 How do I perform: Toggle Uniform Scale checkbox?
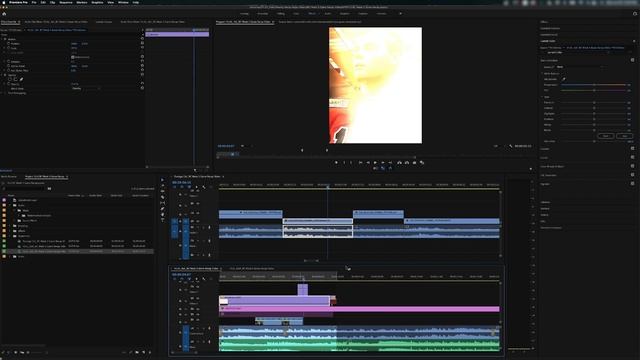(x=73, y=57)
